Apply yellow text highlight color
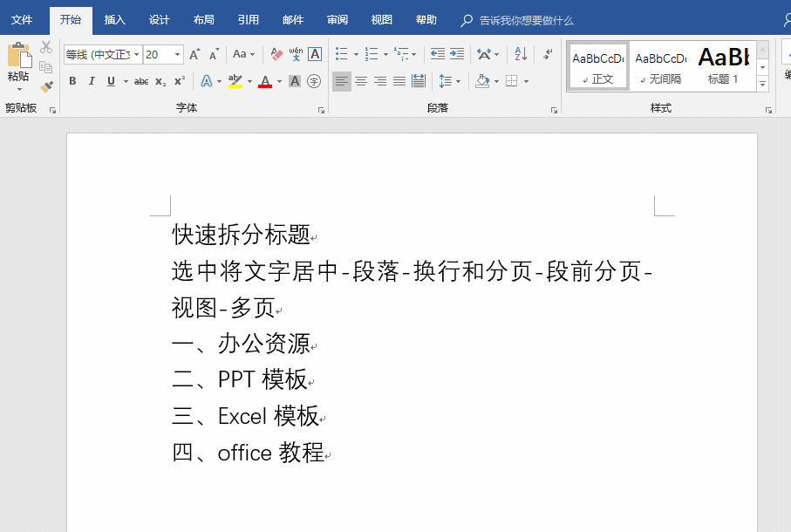Viewport: 791px width, 532px height. coord(235,81)
